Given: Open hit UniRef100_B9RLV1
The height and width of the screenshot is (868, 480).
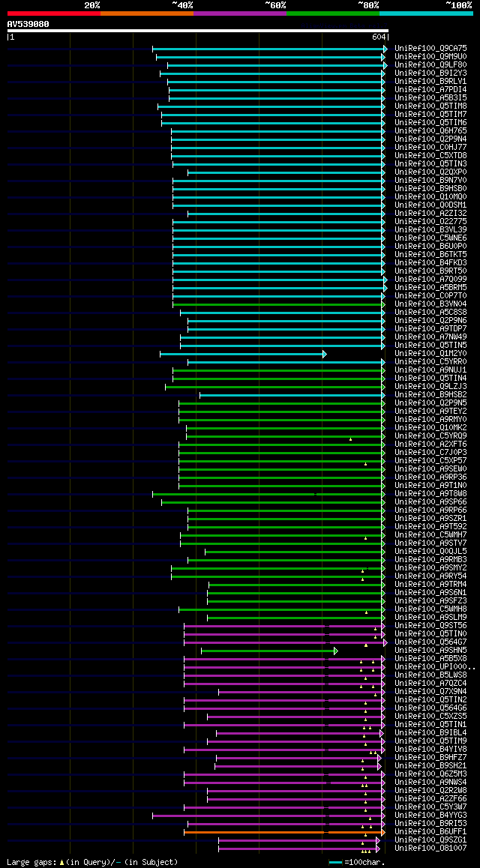Looking at the screenshot, I should click(x=430, y=82).
